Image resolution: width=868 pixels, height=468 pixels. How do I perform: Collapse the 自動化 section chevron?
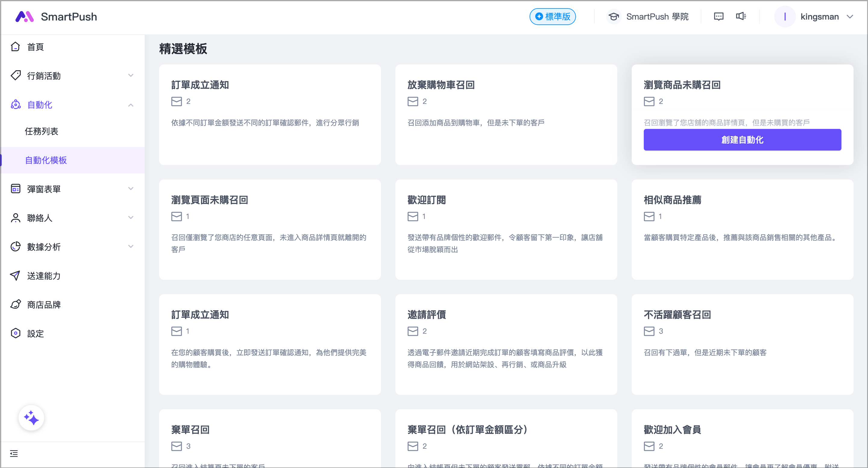pos(131,105)
